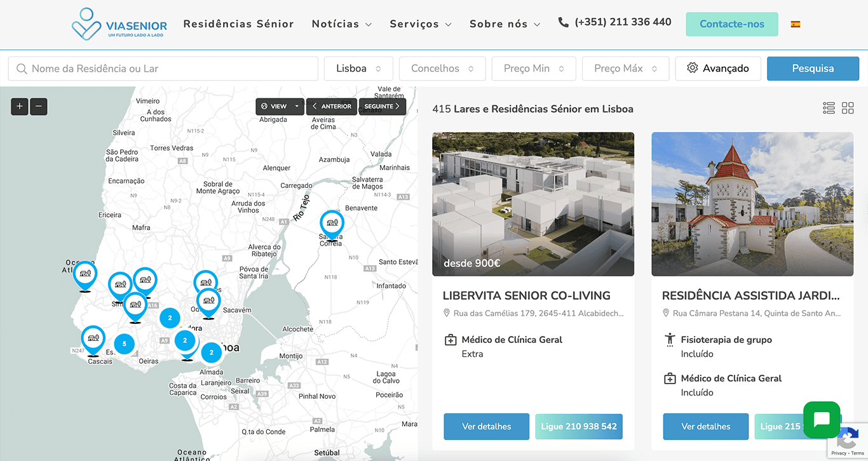This screenshot has height=461, width=868.
Task: Click the Avançado gear icon
Action: tap(692, 68)
